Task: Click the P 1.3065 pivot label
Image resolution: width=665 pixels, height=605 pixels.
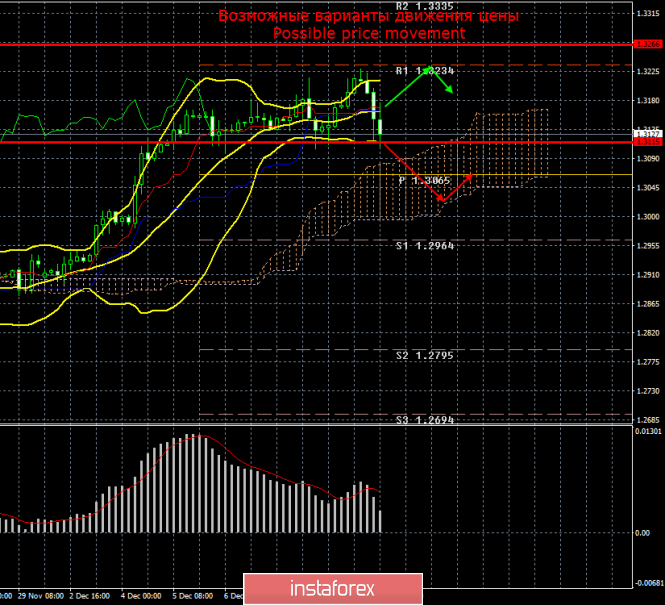Action: click(426, 181)
